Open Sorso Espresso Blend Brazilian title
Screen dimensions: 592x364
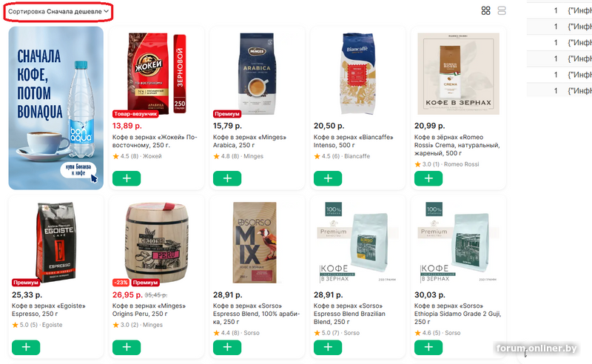(x=349, y=314)
